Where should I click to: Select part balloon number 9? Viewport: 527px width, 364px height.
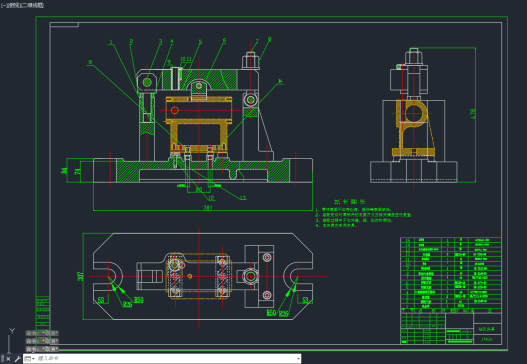point(169,62)
